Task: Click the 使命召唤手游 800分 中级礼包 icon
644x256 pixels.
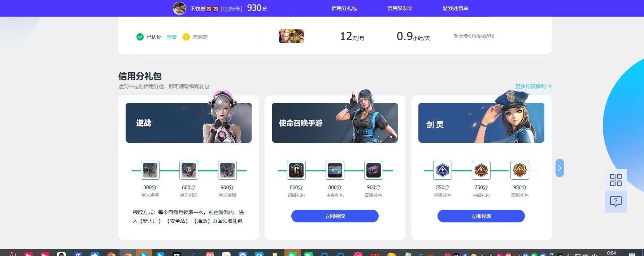Action: tap(335, 170)
